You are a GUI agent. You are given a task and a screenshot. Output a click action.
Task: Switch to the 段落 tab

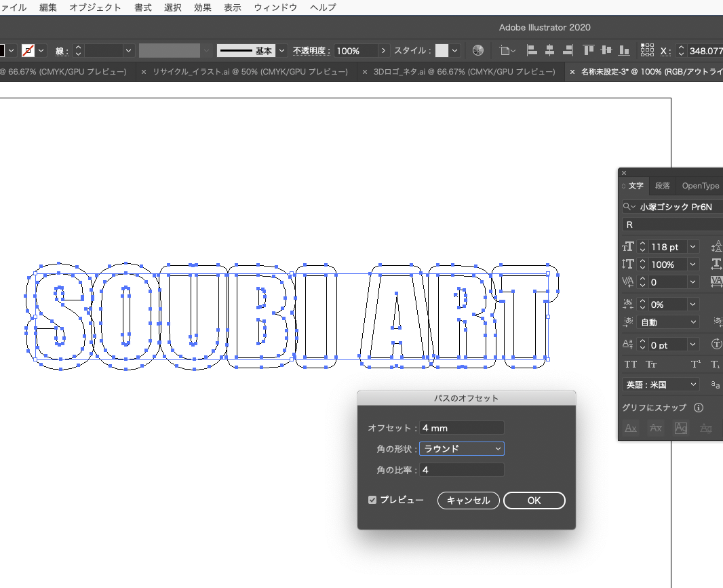662,186
